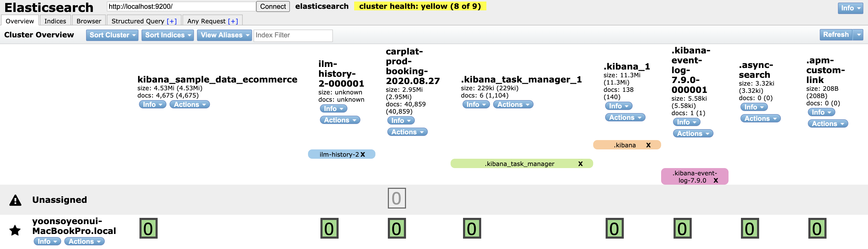Open Info menu for .apm-custom-link
Viewport: 868px width, 249px height.
click(822, 112)
